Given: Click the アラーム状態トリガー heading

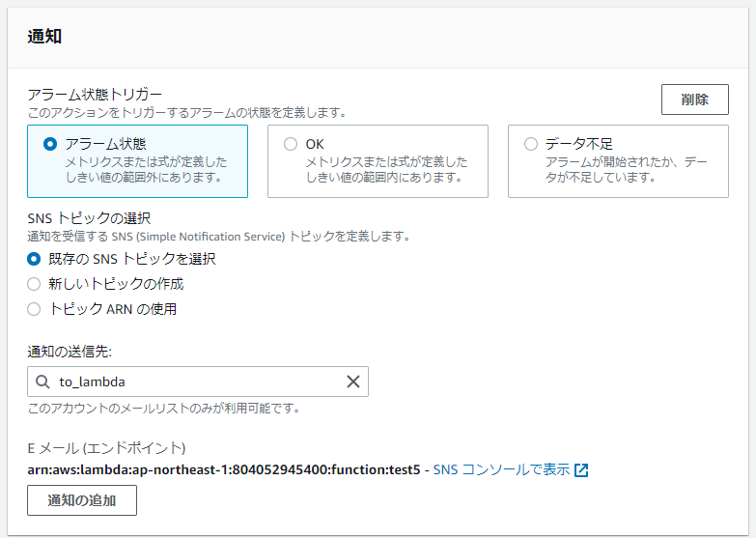Looking at the screenshot, I should pos(95,94).
